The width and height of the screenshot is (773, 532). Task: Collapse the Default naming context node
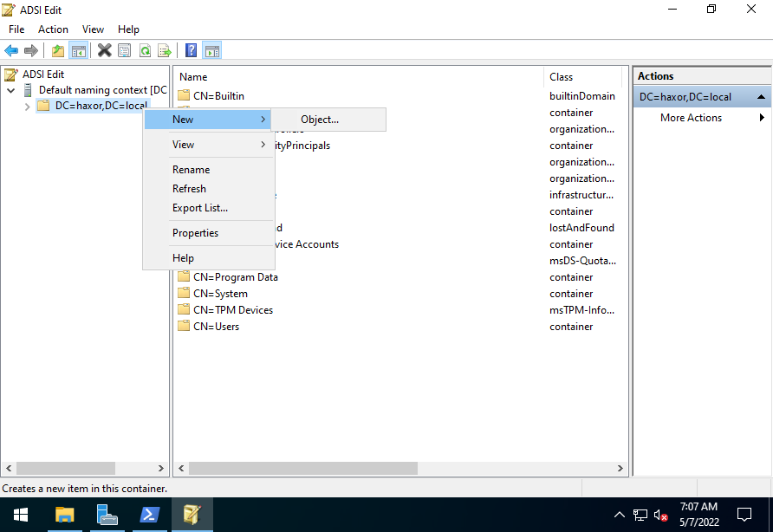click(x=11, y=91)
